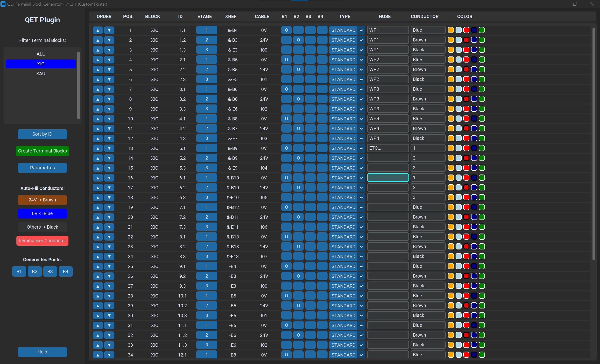The width and height of the screenshot is (600, 364).
Task: Expand the STANDARD type dropdown on row 13
Action: (361, 148)
